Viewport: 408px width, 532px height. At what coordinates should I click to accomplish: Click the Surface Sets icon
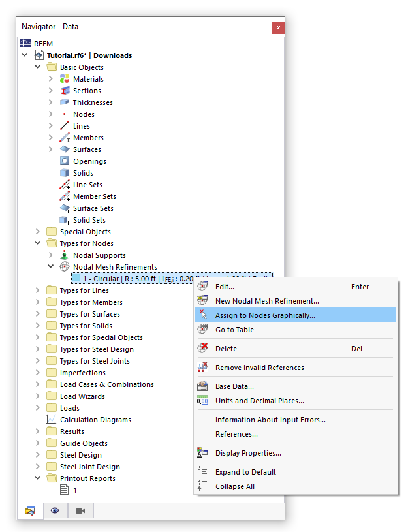click(65, 208)
